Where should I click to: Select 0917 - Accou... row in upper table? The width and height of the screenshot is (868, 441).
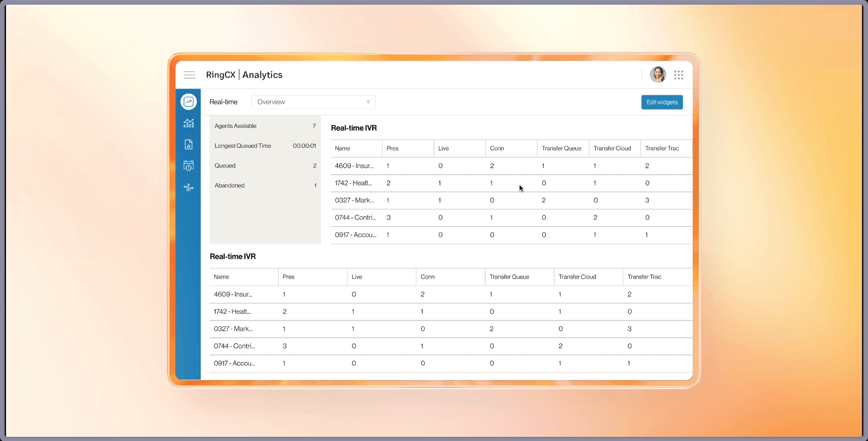click(x=511, y=235)
